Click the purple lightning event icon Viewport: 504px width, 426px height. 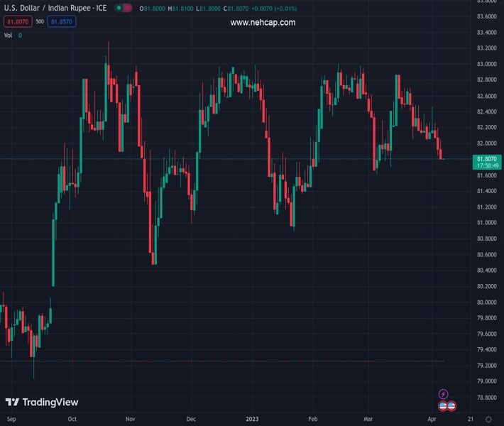click(x=444, y=394)
